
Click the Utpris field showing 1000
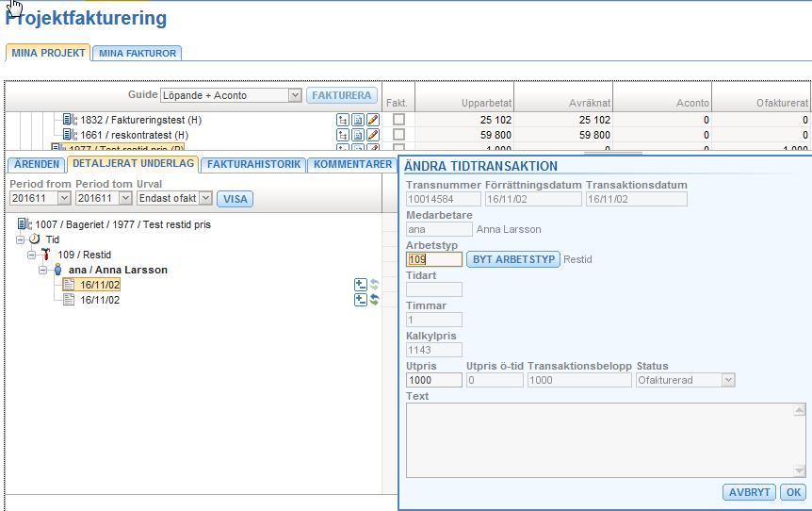[x=434, y=380]
